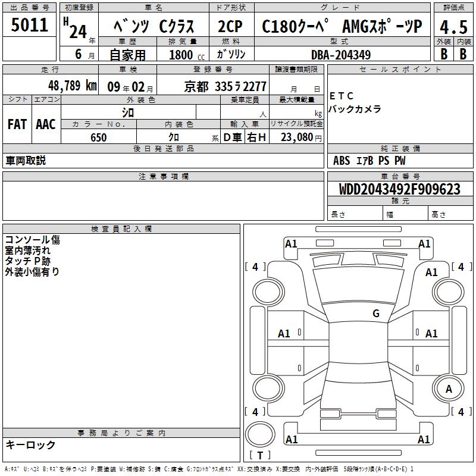
Task: Click the front right tire circle
Action: point(449,292)
